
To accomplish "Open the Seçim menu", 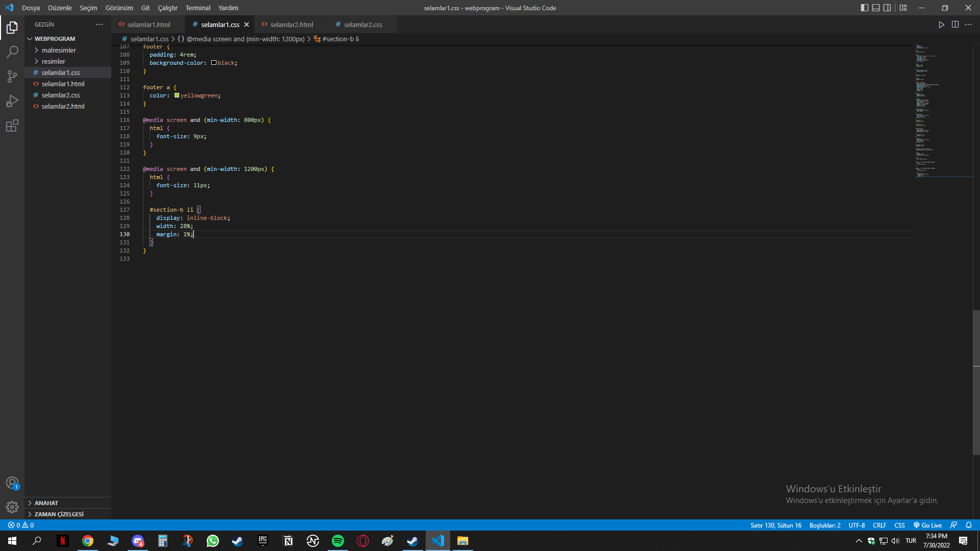I will tap(88, 8).
